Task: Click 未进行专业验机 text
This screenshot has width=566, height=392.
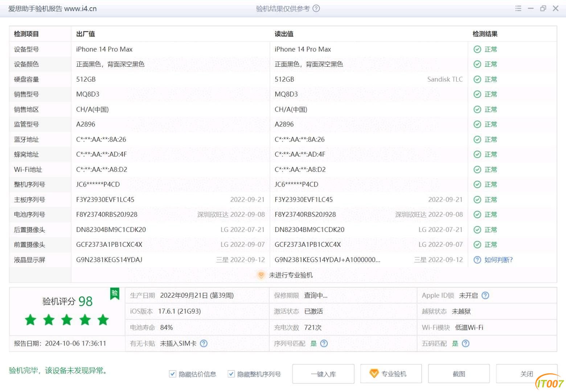Action: (291, 275)
